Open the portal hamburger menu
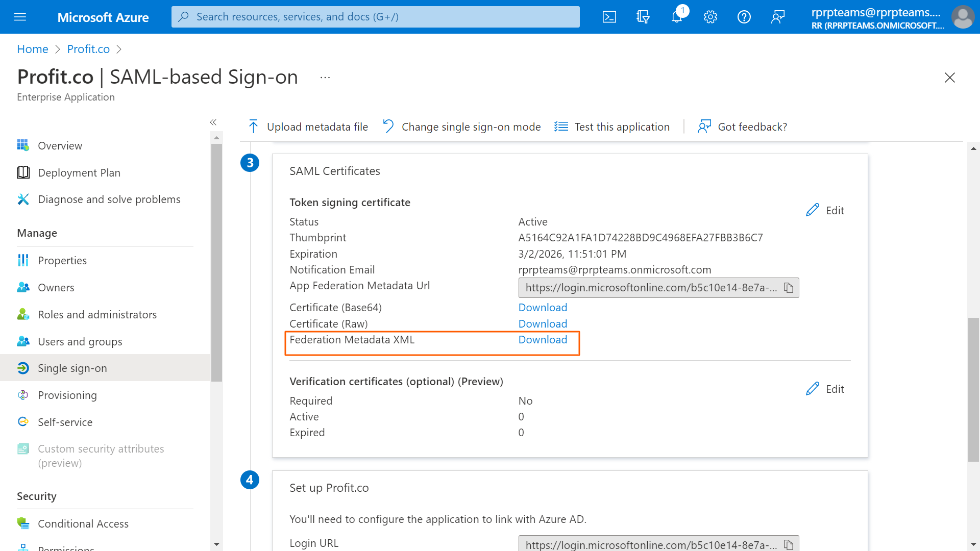980x551 pixels. coord(20,17)
